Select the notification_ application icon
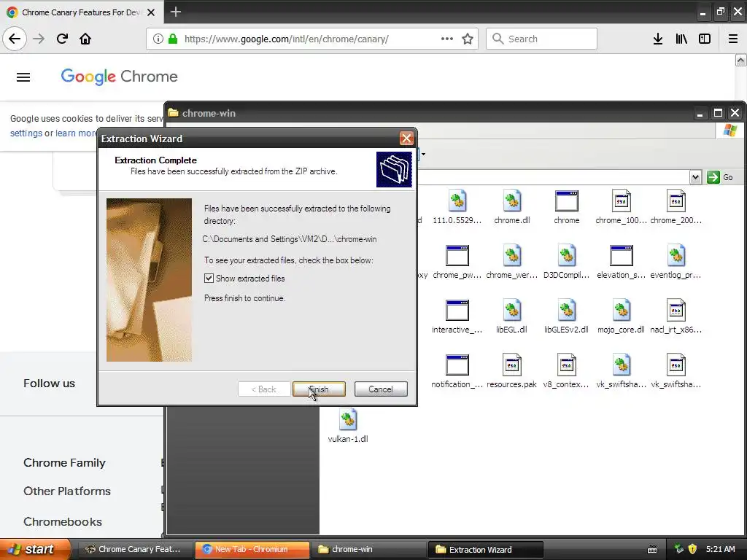 point(457,365)
